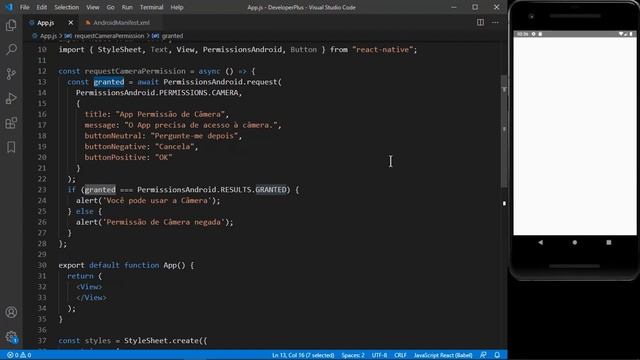Open the Go menu
This screenshot has width=640, height=360.
coord(110,7)
